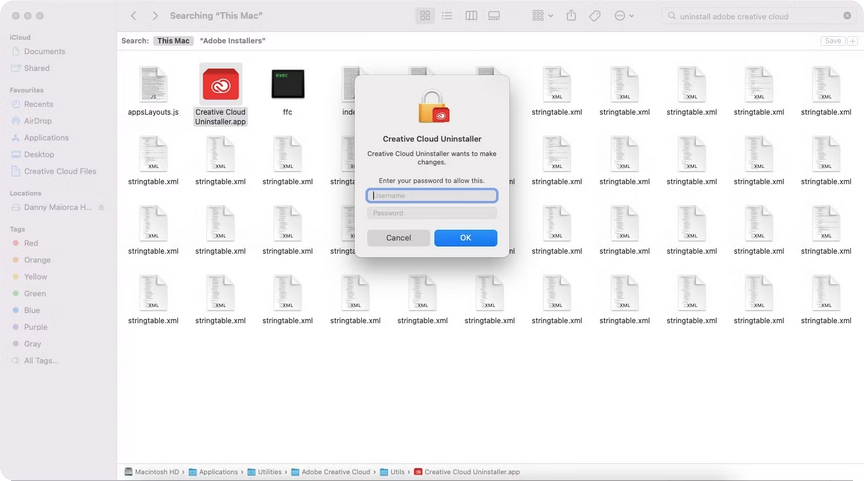Open Creative Cloud Files in sidebar
Screen dimensions: 864x481
point(60,171)
